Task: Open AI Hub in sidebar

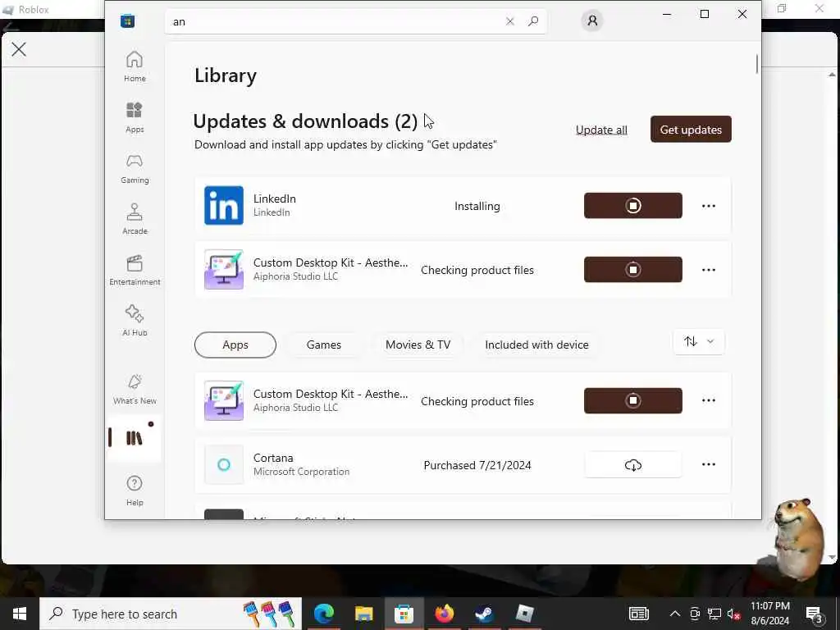Action: click(135, 321)
